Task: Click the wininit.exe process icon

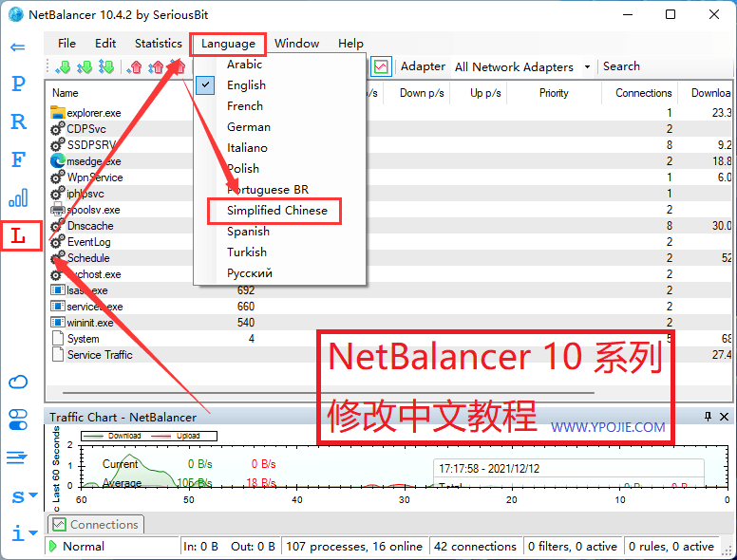Action: pos(57,323)
